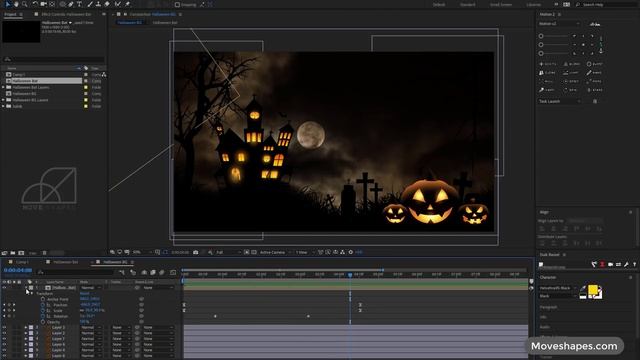Image resolution: width=640 pixels, height=360 pixels.
Task: Click the yellow fill color swatch
Action: [x=593, y=290]
